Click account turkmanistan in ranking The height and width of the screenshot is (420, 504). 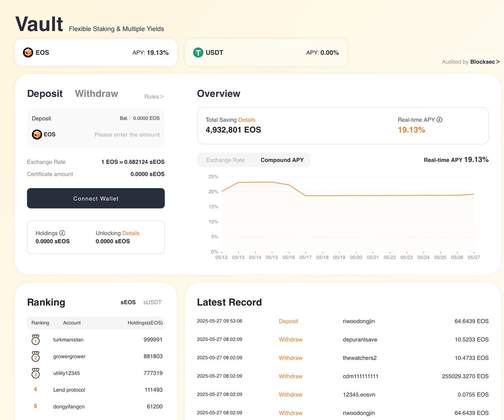click(69, 340)
